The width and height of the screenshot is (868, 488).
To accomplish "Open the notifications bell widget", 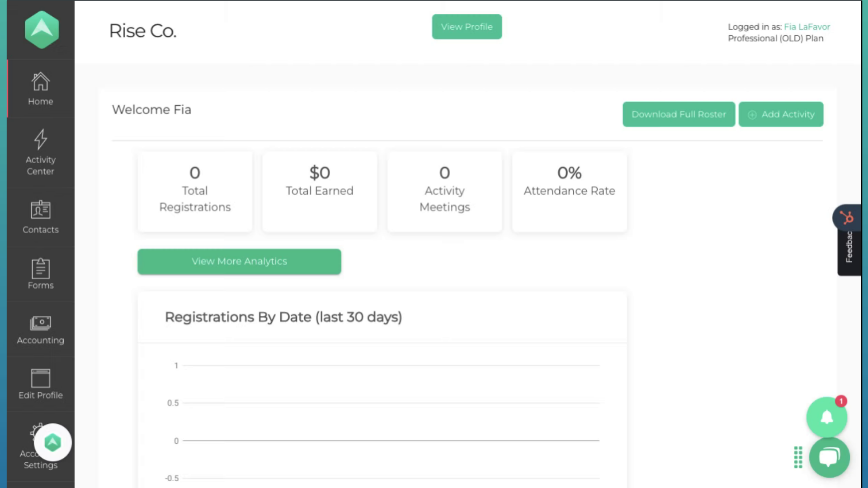I will tap(827, 417).
